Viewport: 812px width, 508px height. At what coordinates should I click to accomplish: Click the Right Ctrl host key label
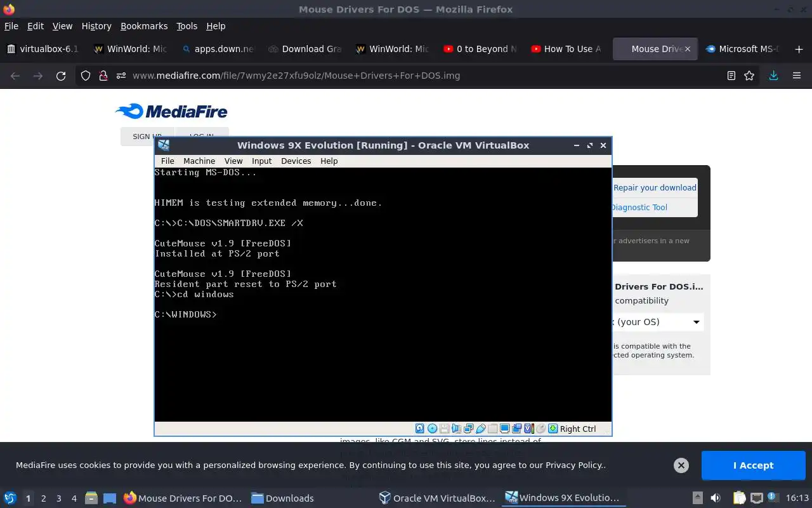[x=578, y=429]
